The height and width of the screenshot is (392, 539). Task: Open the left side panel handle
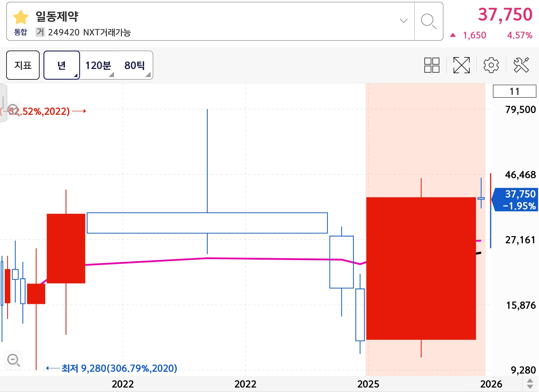(3, 103)
